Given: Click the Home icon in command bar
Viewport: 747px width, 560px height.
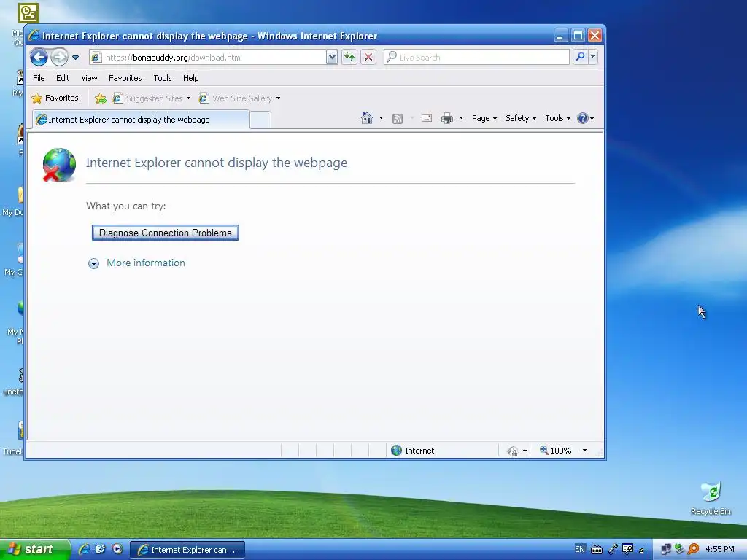Looking at the screenshot, I should pyautogui.click(x=367, y=118).
